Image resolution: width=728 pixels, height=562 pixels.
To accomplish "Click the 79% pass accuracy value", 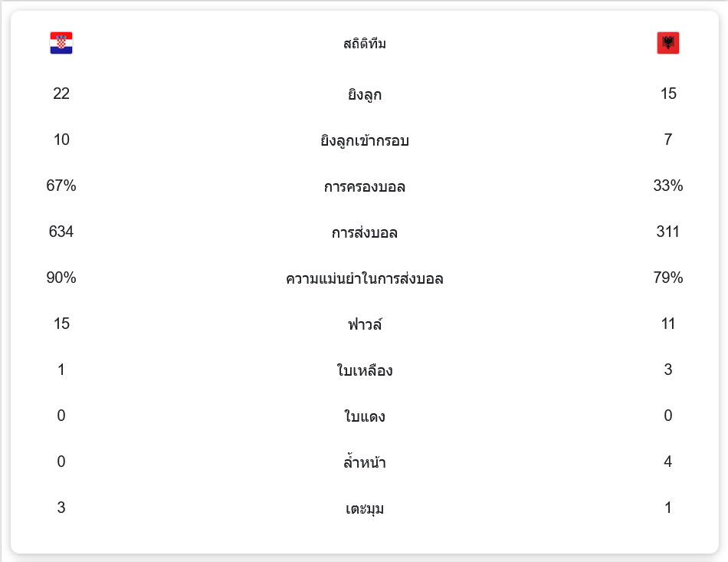I will click(668, 278).
